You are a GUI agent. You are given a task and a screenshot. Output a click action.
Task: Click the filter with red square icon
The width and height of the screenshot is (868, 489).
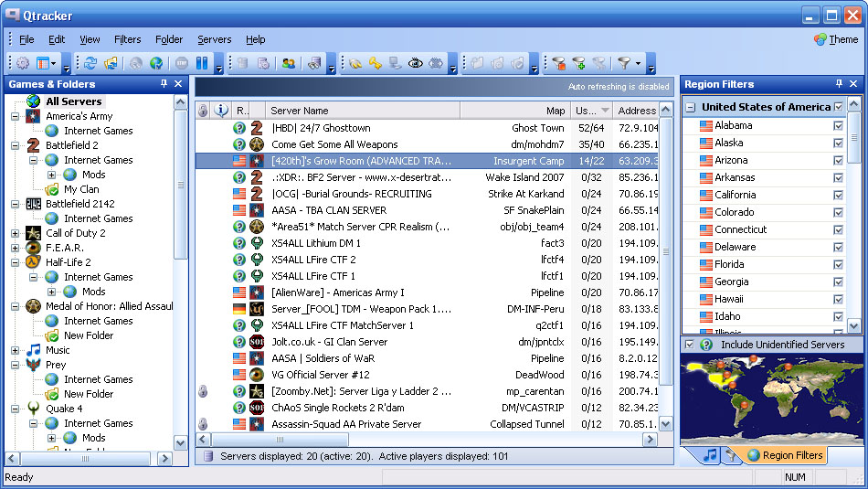coord(558,63)
